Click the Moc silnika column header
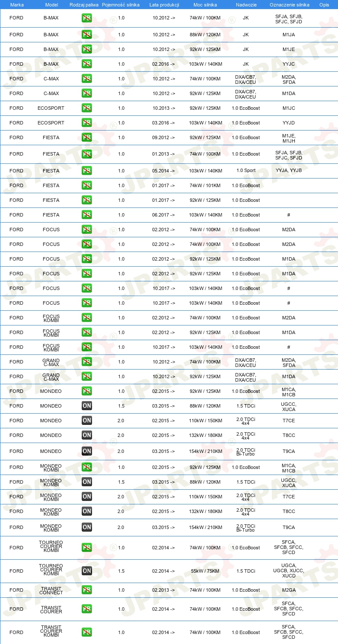This screenshot has width=338, height=644. (x=205, y=5)
